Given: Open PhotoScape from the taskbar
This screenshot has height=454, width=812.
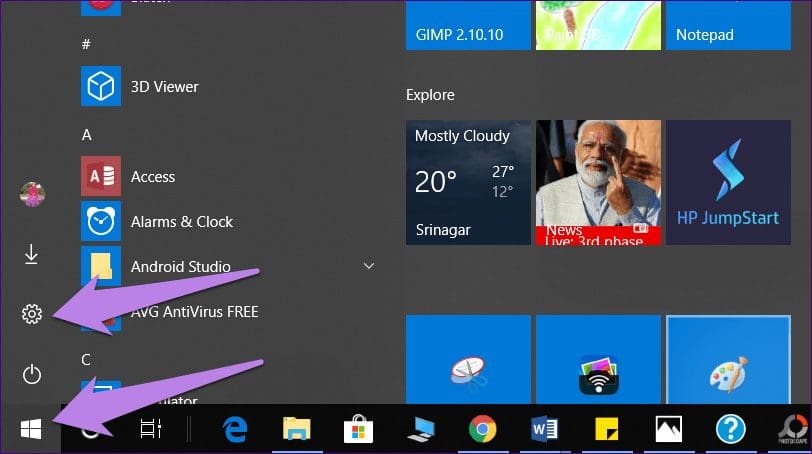Looking at the screenshot, I should coord(794,429).
